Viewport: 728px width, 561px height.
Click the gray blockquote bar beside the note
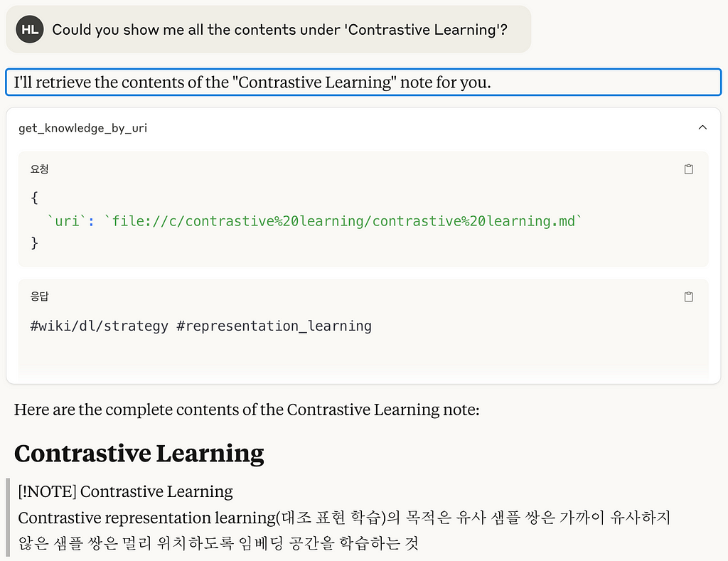[8, 517]
